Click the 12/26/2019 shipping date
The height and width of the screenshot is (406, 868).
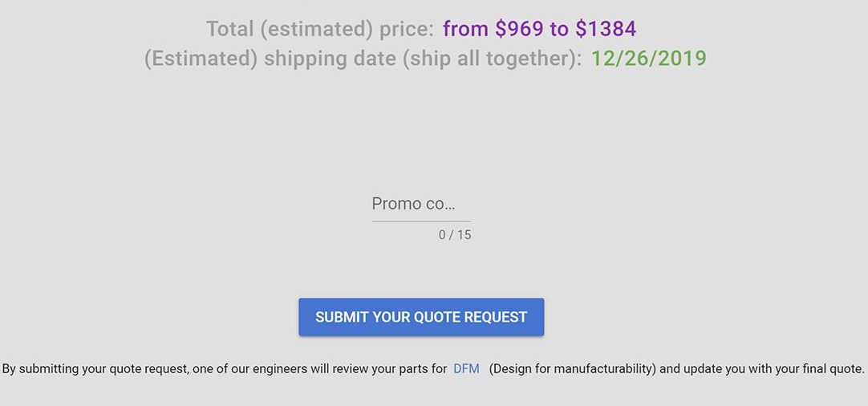(x=648, y=59)
